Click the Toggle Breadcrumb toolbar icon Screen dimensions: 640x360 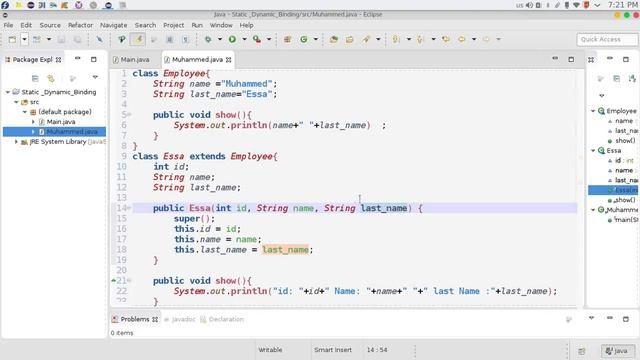point(122,39)
